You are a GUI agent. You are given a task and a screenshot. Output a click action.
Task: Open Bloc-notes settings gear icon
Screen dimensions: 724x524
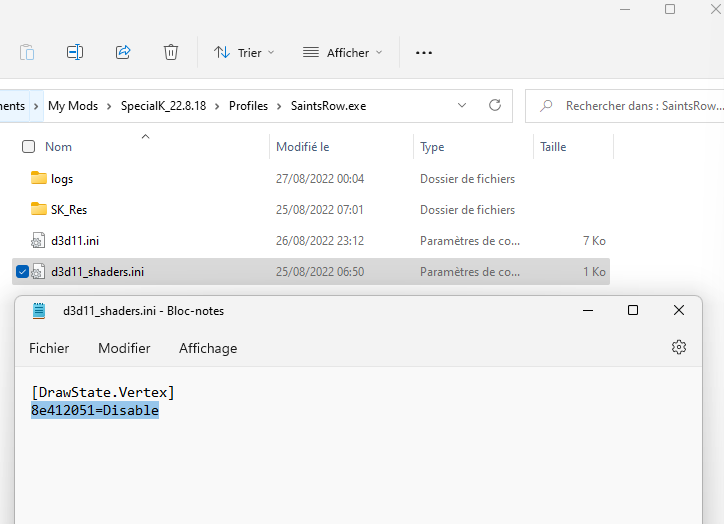[679, 347]
